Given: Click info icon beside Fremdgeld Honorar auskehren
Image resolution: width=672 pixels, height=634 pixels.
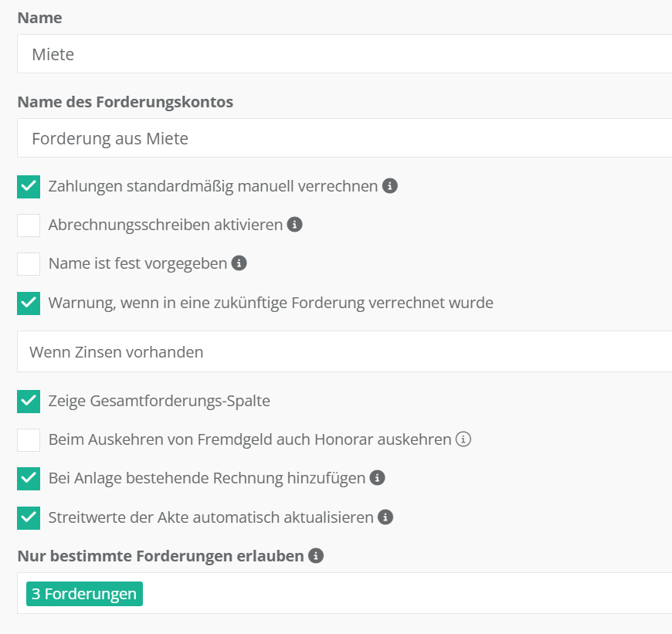Looking at the screenshot, I should tap(463, 439).
